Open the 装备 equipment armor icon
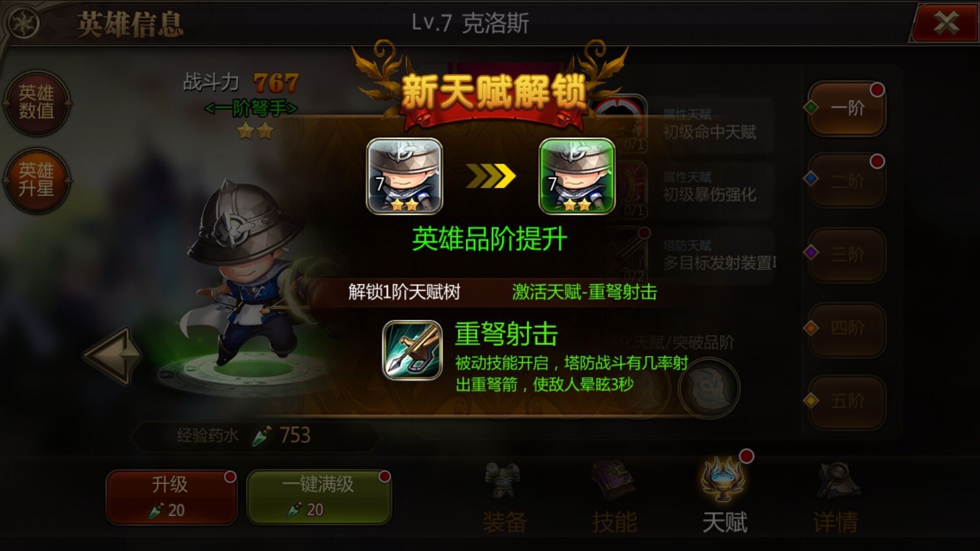The image size is (980, 551). tap(503, 481)
